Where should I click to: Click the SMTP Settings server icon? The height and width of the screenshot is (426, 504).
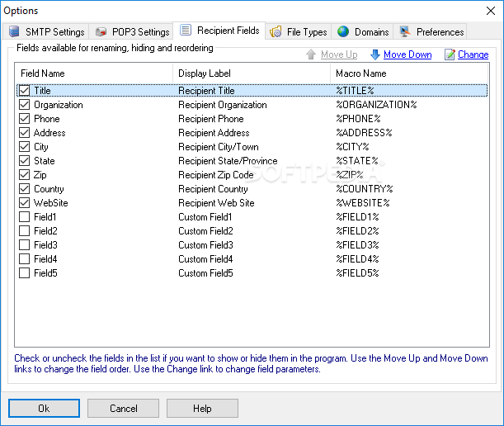[14, 31]
